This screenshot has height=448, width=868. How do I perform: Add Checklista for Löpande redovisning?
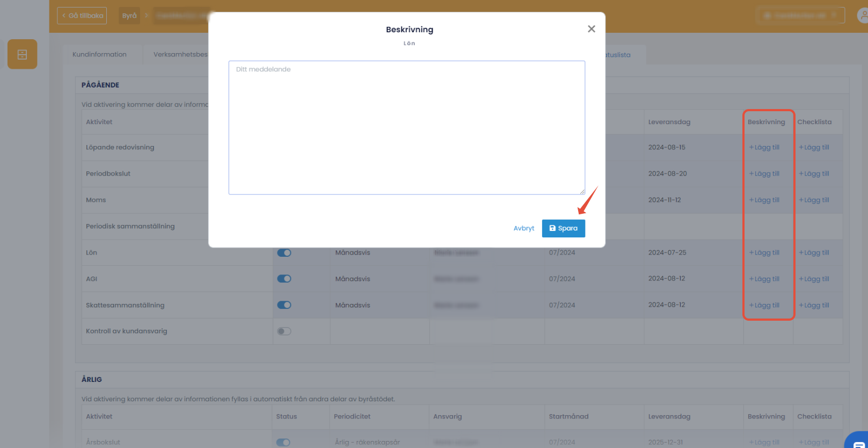pyautogui.click(x=814, y=147)
